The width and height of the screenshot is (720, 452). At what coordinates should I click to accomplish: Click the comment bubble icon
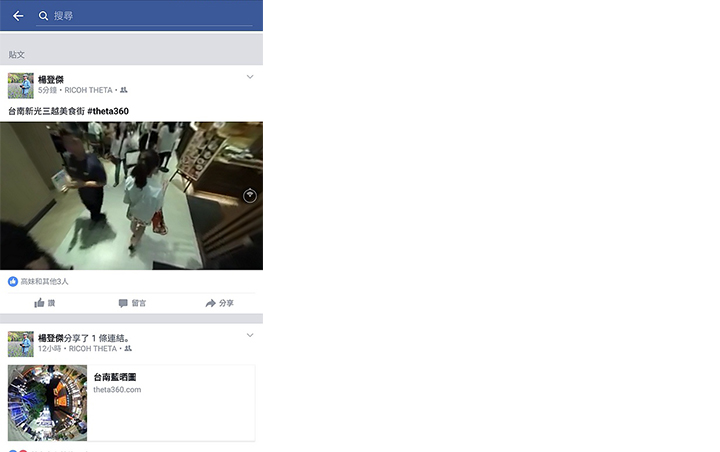click(x=123, y=303)
